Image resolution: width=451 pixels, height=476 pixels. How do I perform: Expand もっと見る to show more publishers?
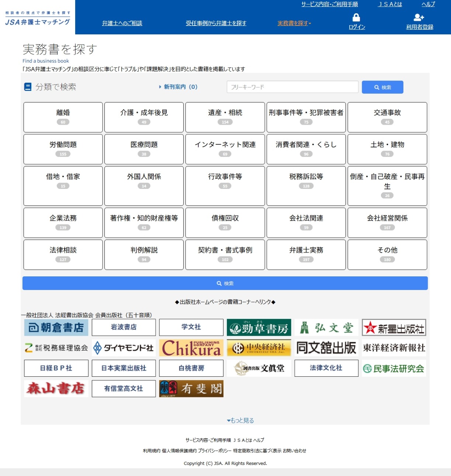(x=240, y=420)
